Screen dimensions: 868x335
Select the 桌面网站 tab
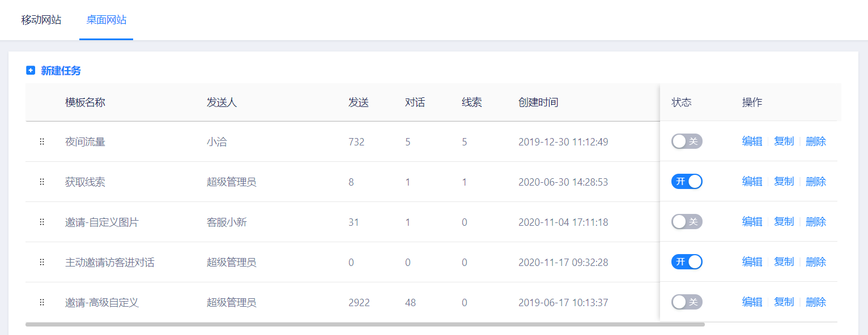pos(107,20)
